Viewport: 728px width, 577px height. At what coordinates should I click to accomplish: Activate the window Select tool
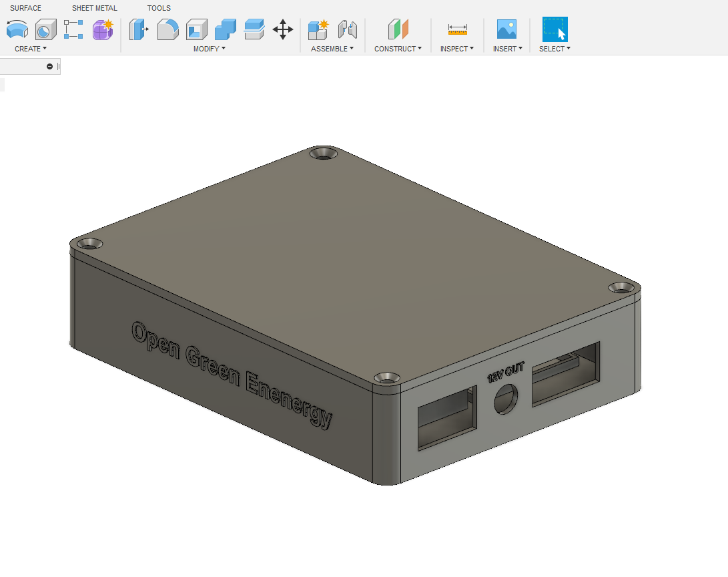tap(555, 29)
